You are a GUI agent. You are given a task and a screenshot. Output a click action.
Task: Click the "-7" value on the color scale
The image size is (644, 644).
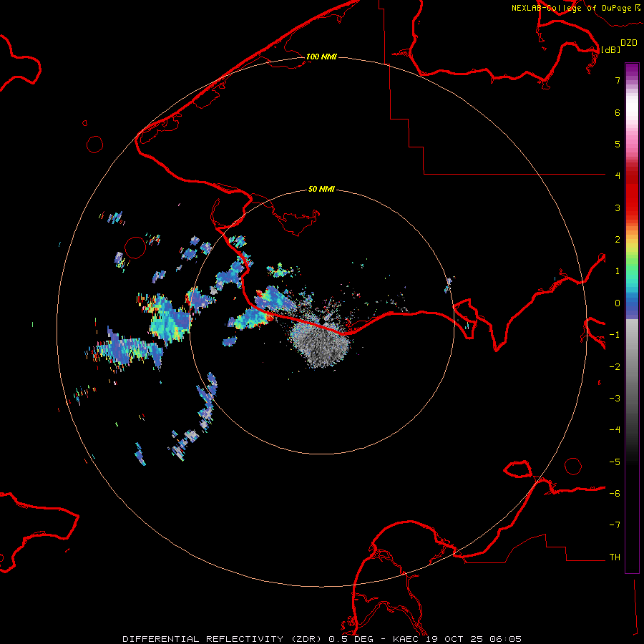[615, 525]
